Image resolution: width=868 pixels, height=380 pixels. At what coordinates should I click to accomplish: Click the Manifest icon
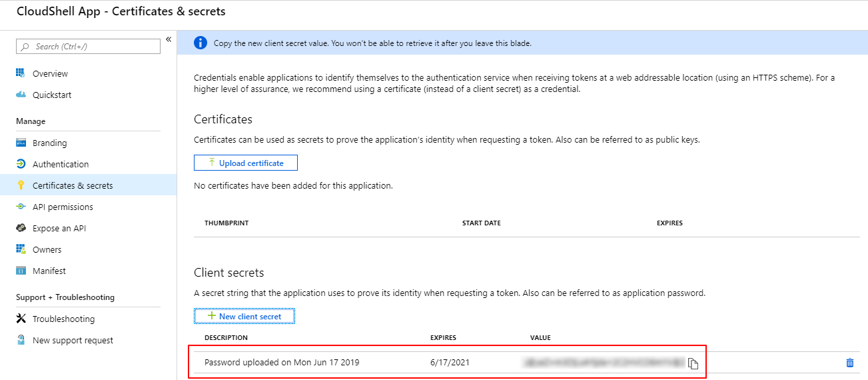click(x=21, y=271)
